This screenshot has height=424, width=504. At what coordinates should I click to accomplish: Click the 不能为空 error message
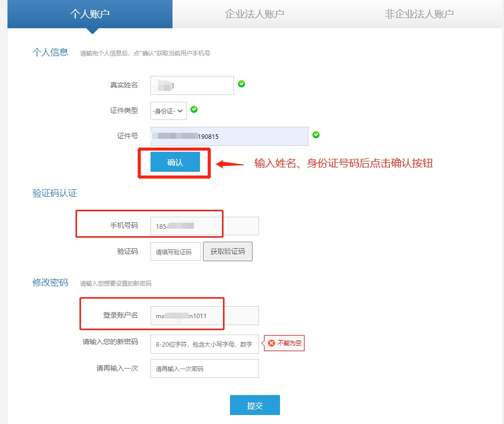coord(289,343)
